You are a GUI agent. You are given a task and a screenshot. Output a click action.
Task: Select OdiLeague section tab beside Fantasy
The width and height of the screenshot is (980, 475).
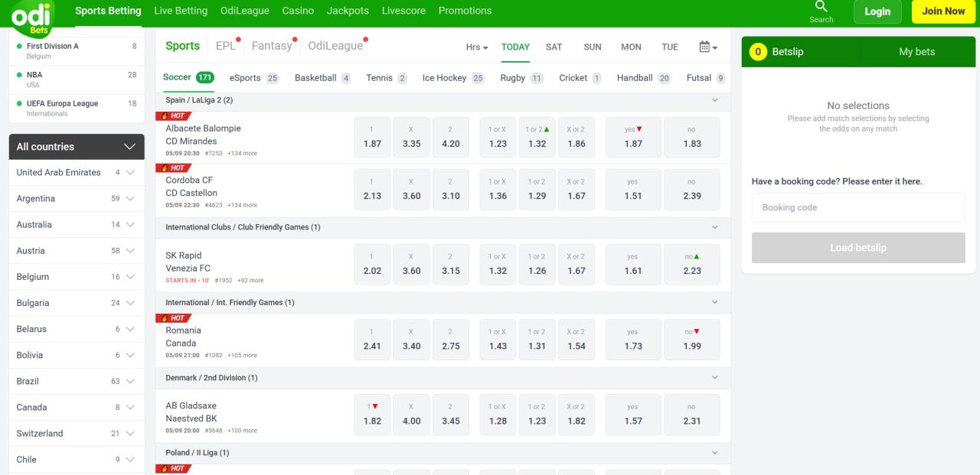pos(335,46)
